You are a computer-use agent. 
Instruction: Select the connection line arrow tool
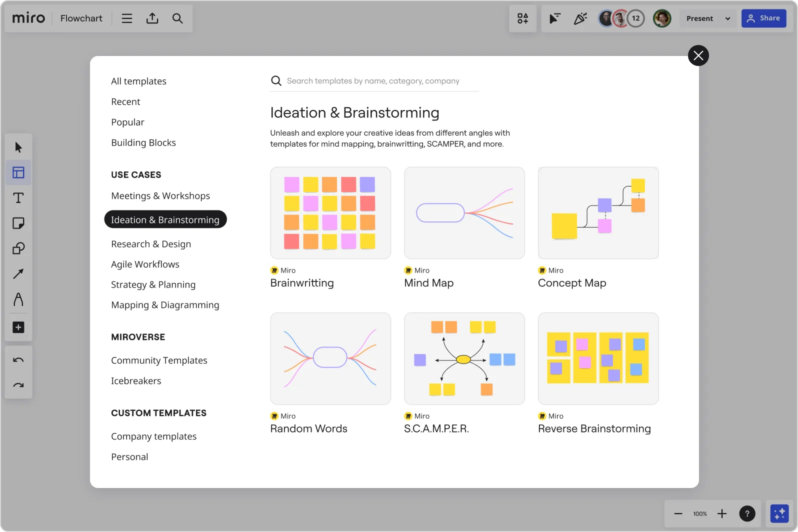point(18,273)
